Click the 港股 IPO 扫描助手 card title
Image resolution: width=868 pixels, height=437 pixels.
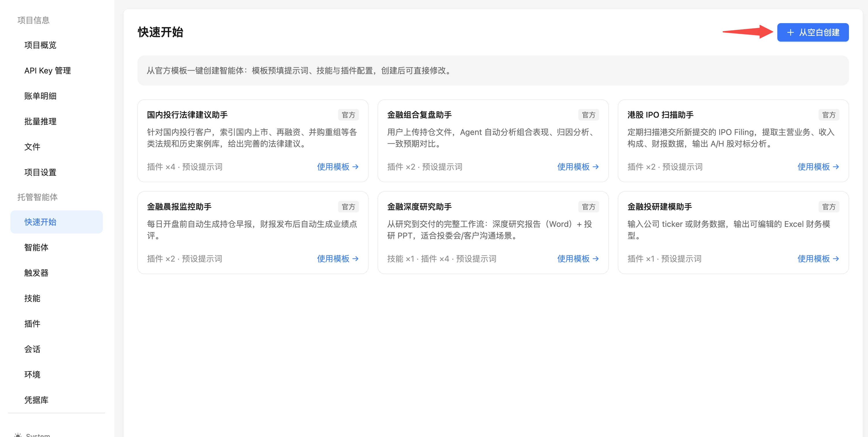[x=660, y=115]
